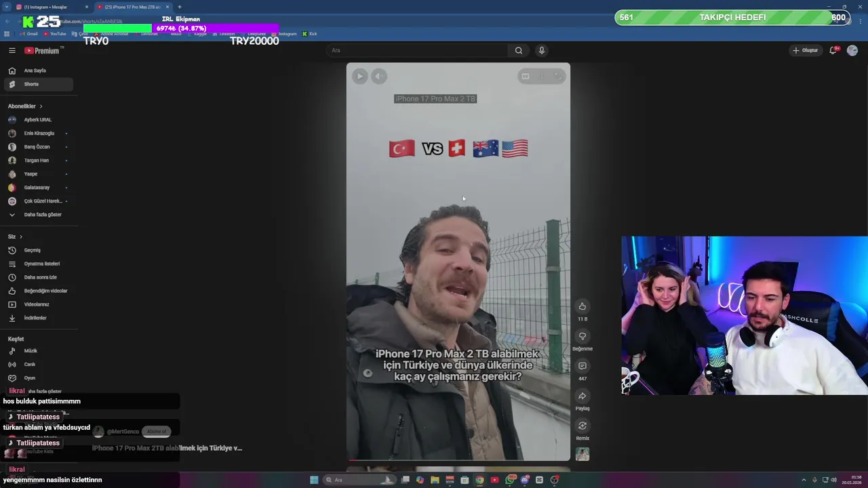Toggle closed captions on the Short

524,77
